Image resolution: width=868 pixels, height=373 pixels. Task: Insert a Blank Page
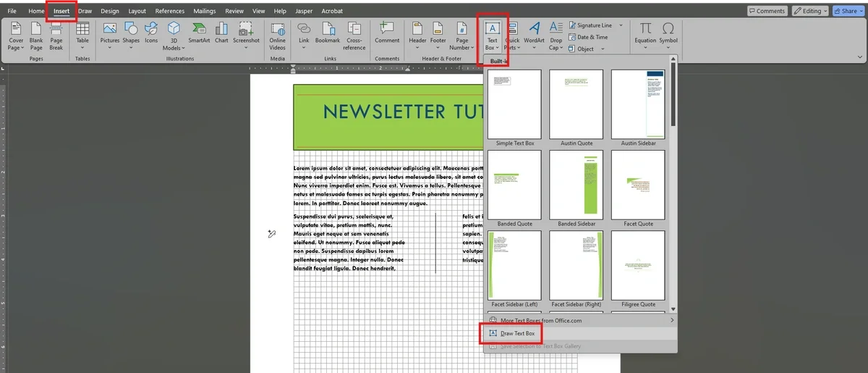(x=36, y=35)
